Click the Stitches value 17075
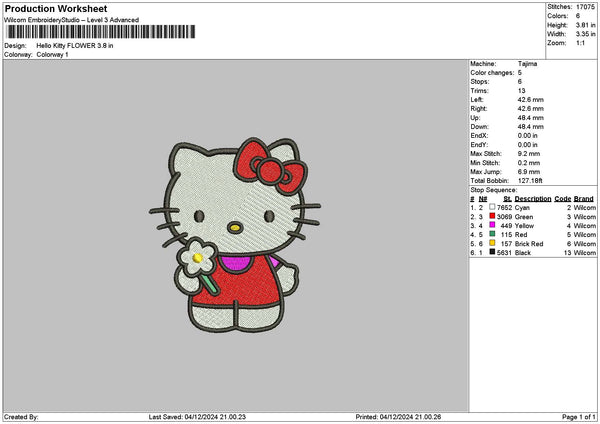The image size is (600, 424). coord(585,7)
